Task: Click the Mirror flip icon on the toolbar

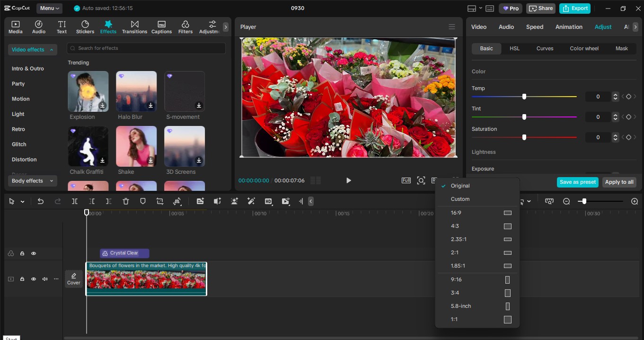Action: click(x=177, y=201)
